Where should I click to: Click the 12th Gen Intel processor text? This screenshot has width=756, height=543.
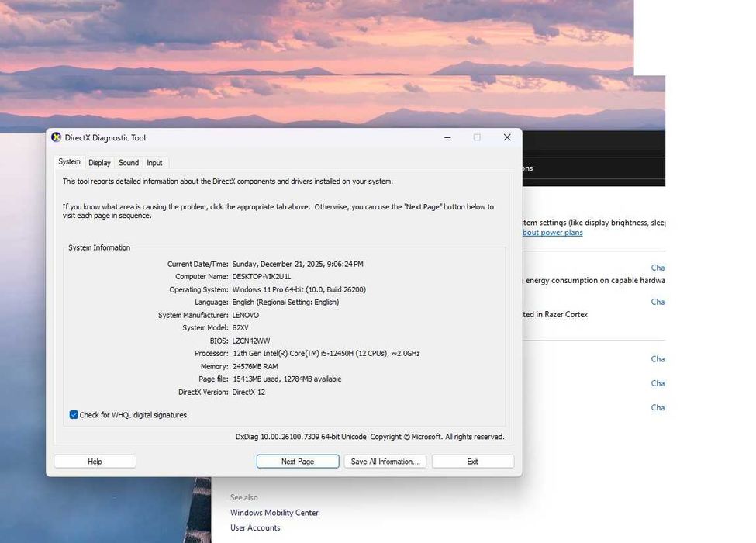click(x=326, y=354)
